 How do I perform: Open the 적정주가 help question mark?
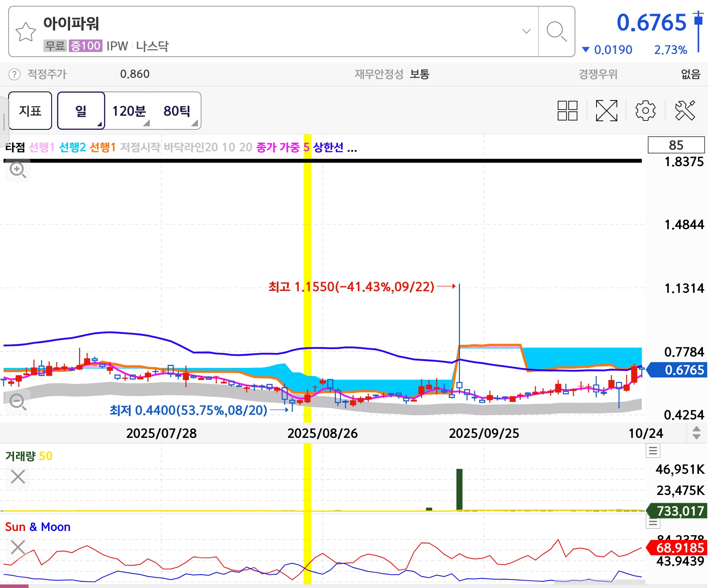[x=14, y=74]
